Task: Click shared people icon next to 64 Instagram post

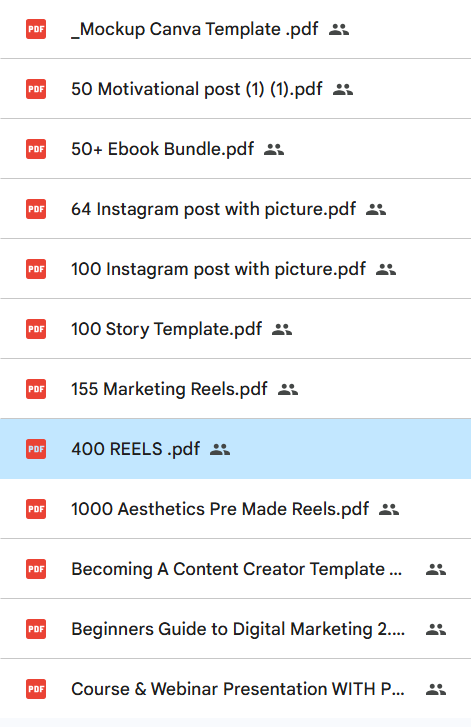Action: (376, 210)
